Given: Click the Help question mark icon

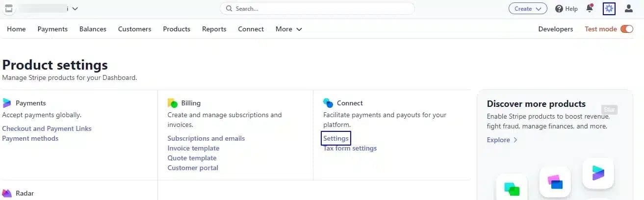Looking at the screenshot, I should (x=559, y=9).
